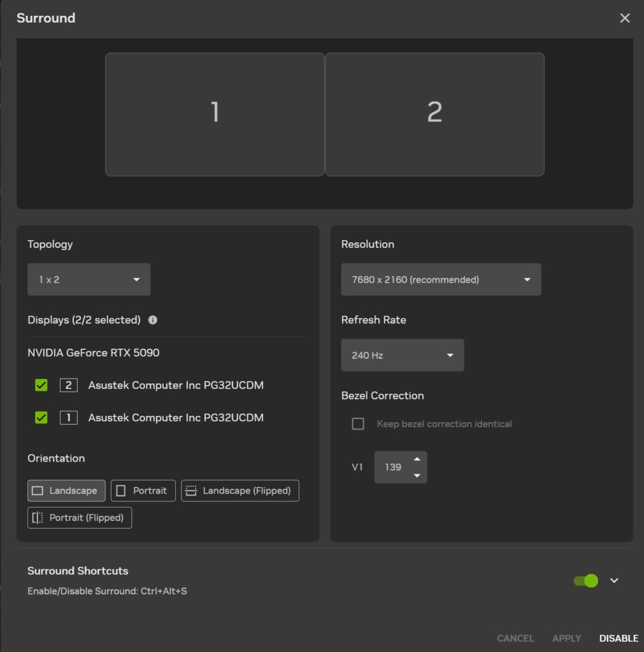Choose Landscape (Flipped) orientation
The image size is (644, 652).
240,491
